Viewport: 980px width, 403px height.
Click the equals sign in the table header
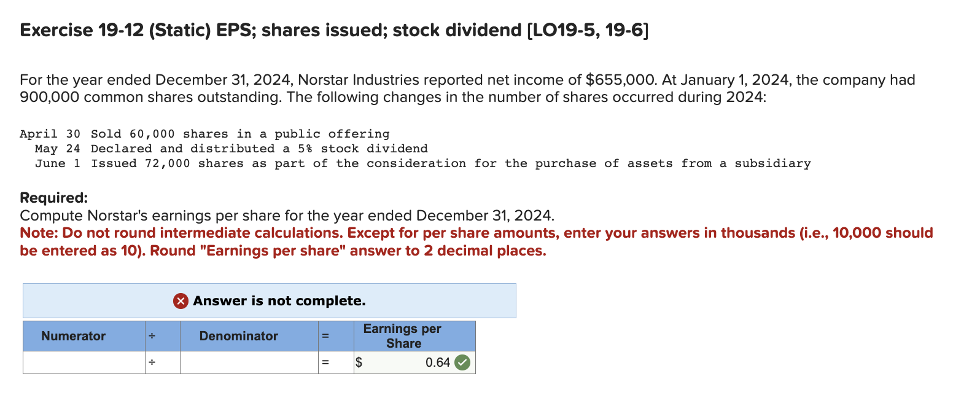point(325,336)
